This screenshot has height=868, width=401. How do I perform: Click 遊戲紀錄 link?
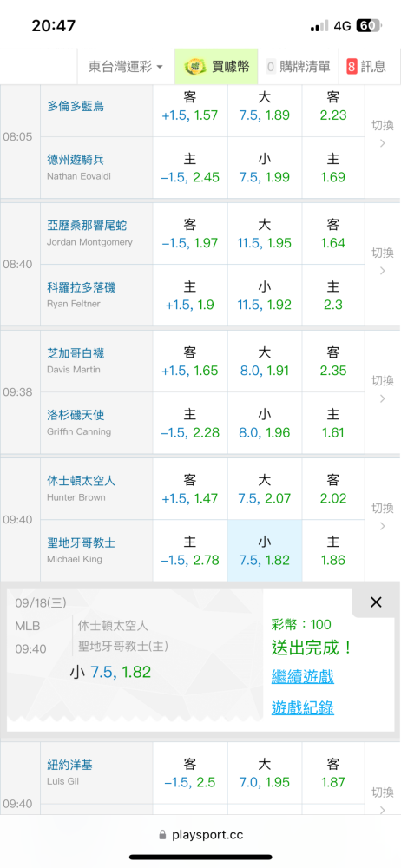[302, 707]
